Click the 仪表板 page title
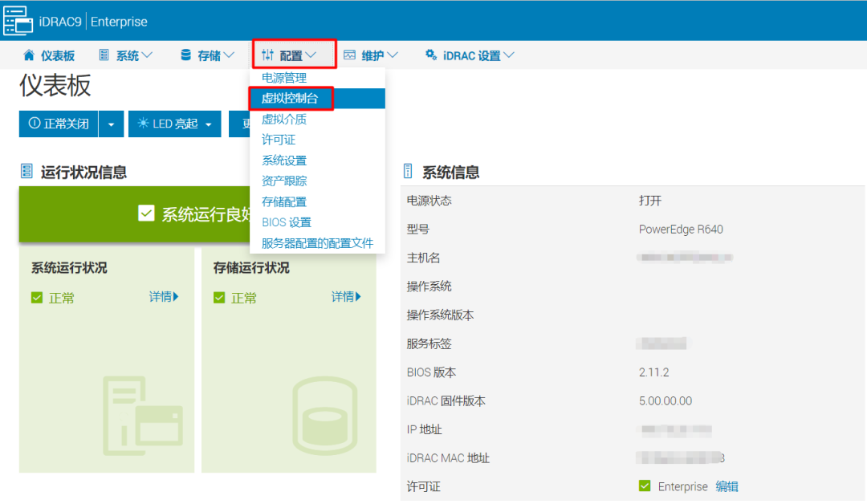Image resolution: width=867 pixels, height=504 pixels. [55, 86]
